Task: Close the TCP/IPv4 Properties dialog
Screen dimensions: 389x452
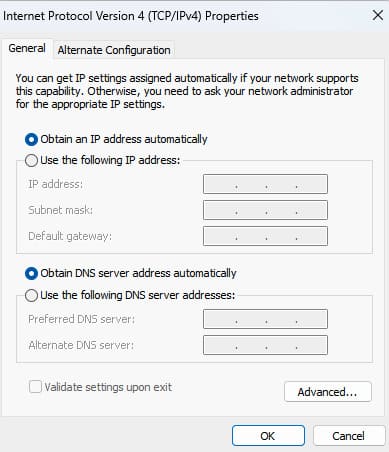Action: pyautogui.click(x=377, y=15)
